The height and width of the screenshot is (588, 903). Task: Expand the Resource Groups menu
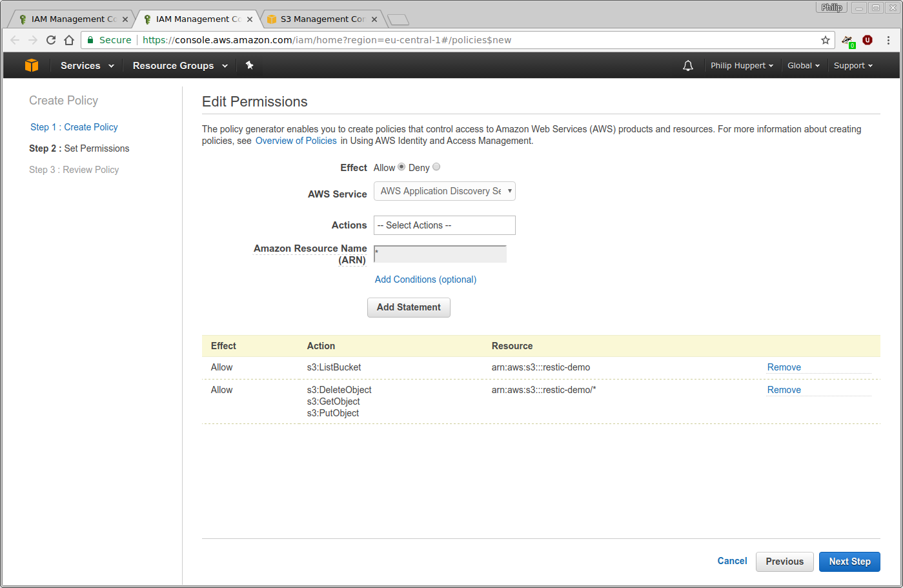pos(180,66)
